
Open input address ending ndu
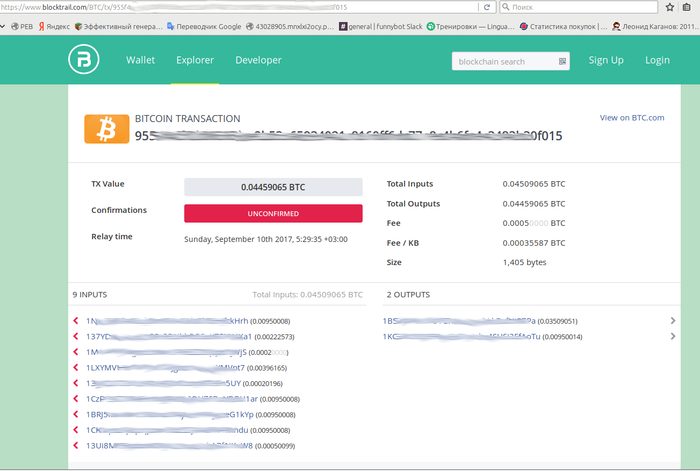[167, 430]
